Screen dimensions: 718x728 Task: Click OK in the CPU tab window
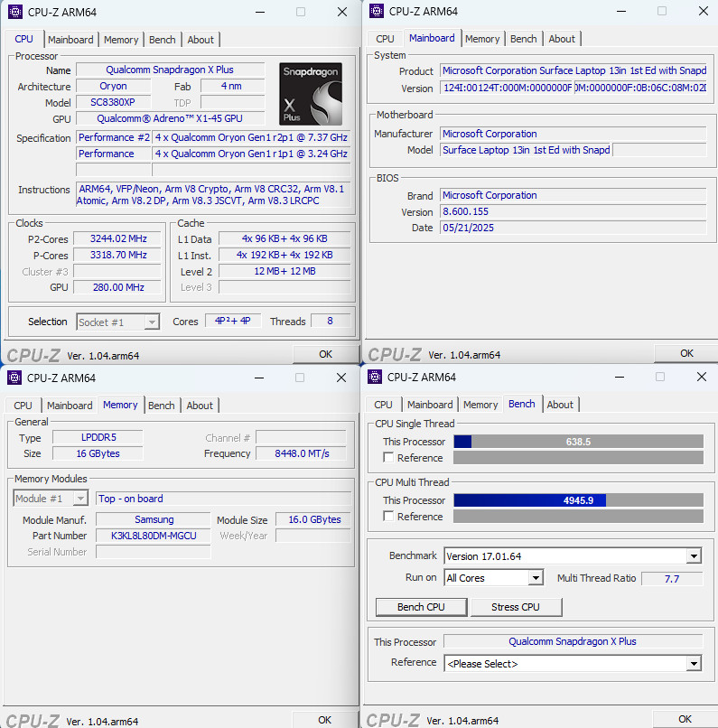[325, 354]
